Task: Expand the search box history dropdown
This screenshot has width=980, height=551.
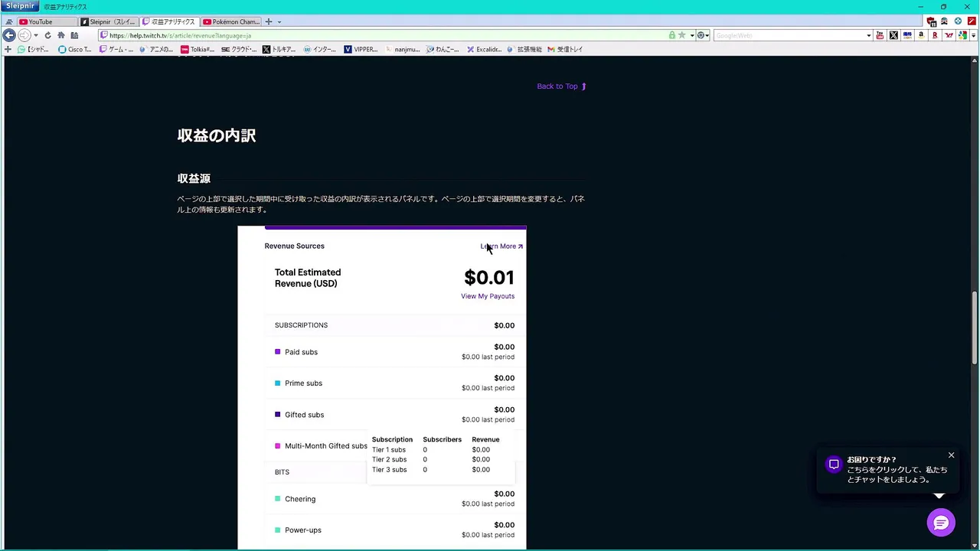Action: point(869,35)
